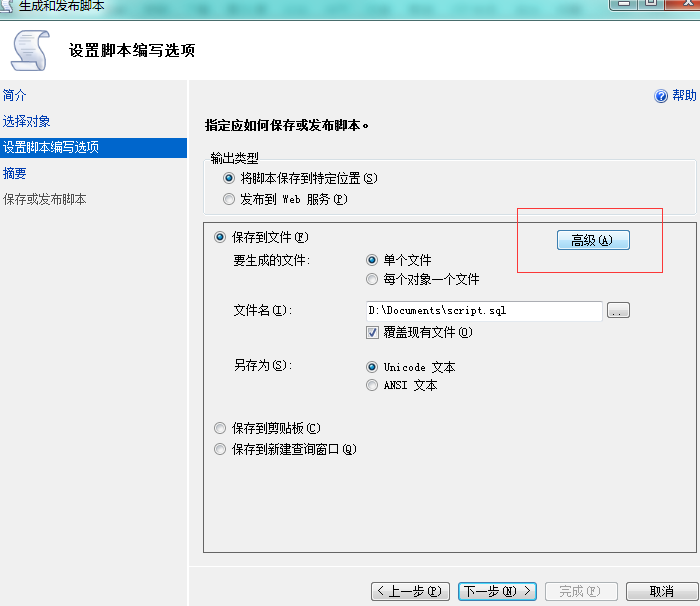This screenshot has width=700, height=606.
Task: Click 下一步 to proceed
Action: click(497, 591)
